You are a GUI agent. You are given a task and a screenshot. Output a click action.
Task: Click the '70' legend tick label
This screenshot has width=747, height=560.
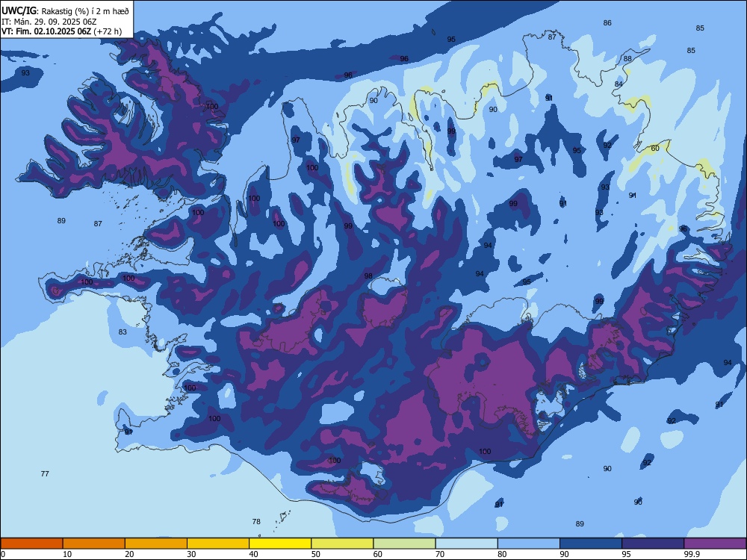(x=440, y=554)
